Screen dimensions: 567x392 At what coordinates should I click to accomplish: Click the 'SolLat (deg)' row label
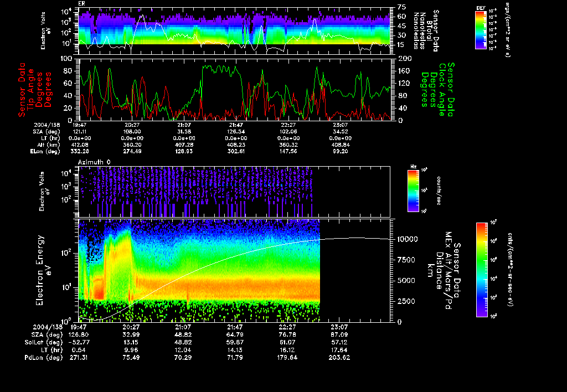click(44, 342)
